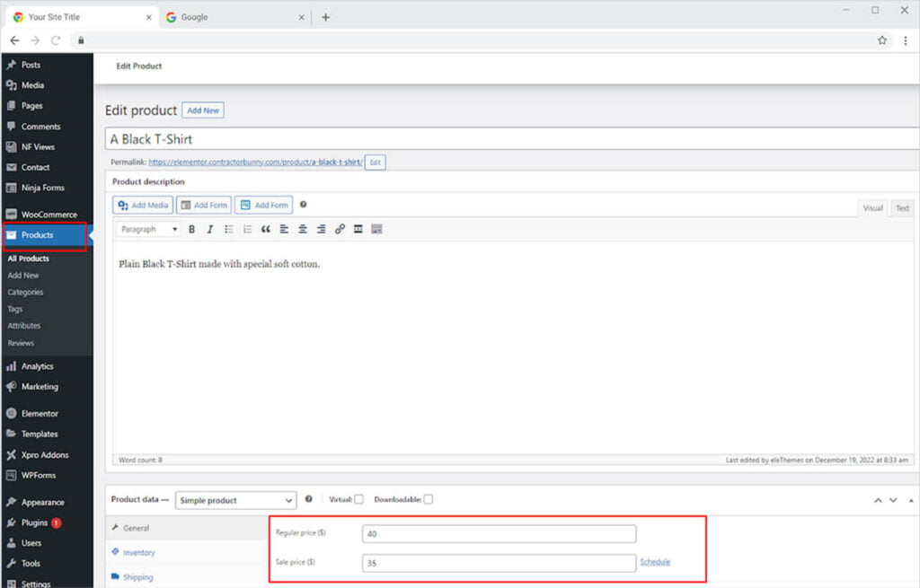Toggle the toolbar kitchen sink icon
Screen dimensions: 920x588
[376, 230]
